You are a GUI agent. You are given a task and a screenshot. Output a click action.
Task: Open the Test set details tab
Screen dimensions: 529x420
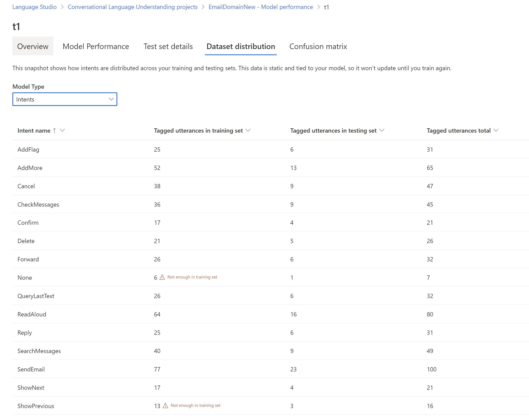(x=168, y=46)
